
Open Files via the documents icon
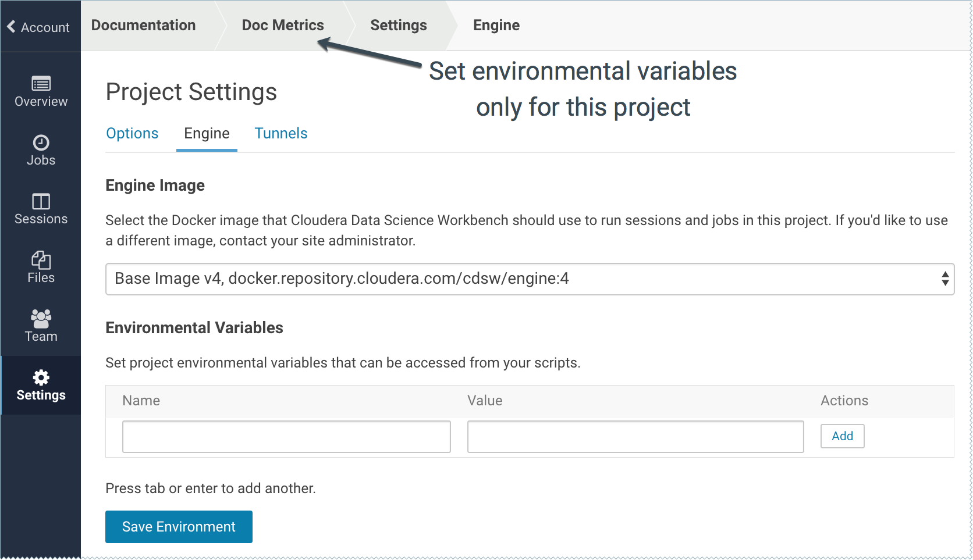coord(41,260)
